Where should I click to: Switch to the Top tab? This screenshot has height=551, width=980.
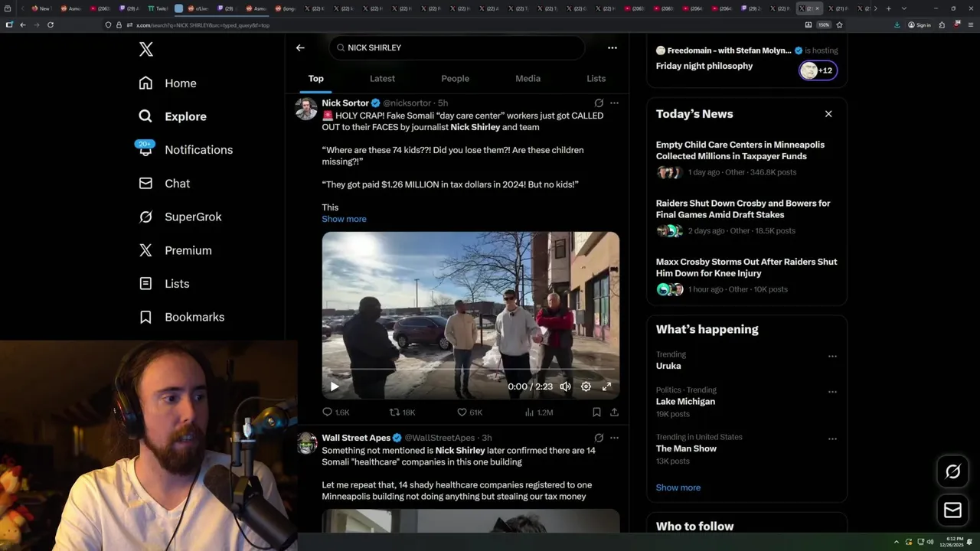click(316, 79)
